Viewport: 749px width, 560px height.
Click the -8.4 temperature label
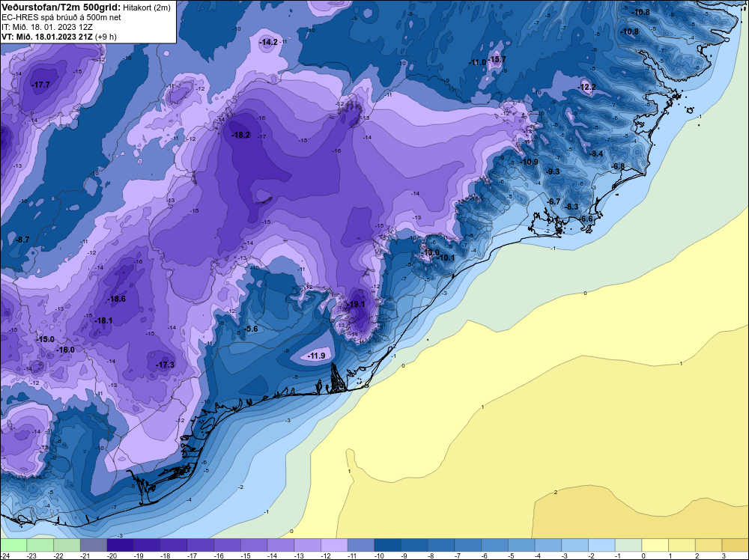pyautogui.click(x=595, y=153)
